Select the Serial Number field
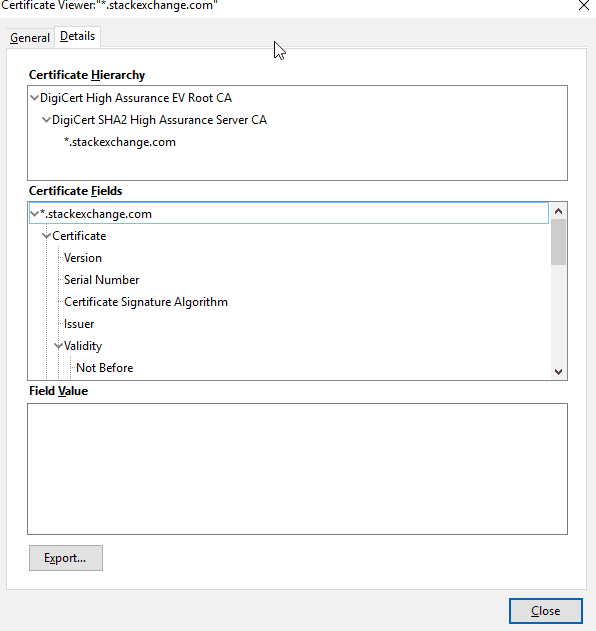This screenshot has width=596, height=631. pos(101,280)
